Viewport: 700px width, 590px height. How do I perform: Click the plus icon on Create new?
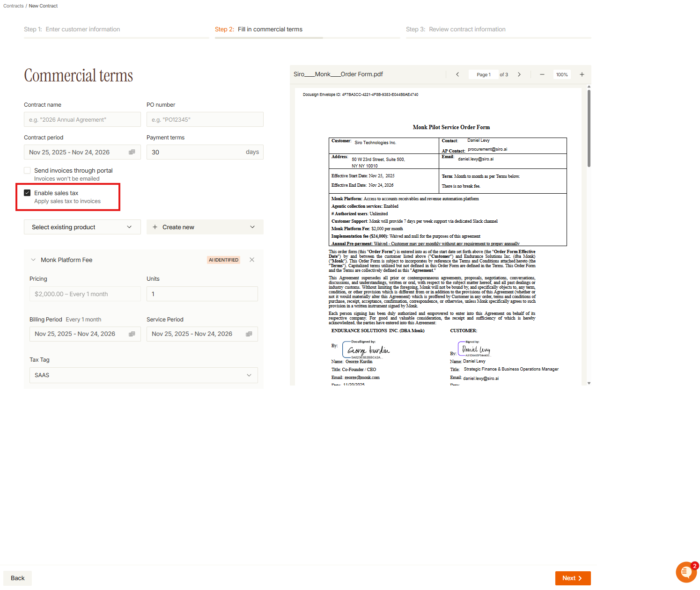[155, 227]
